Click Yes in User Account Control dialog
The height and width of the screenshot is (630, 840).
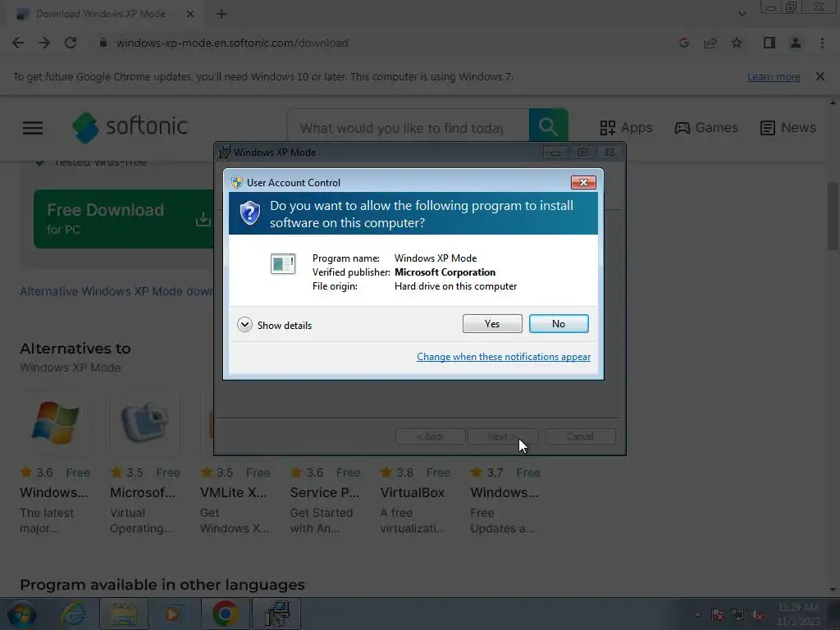[492, 323]
